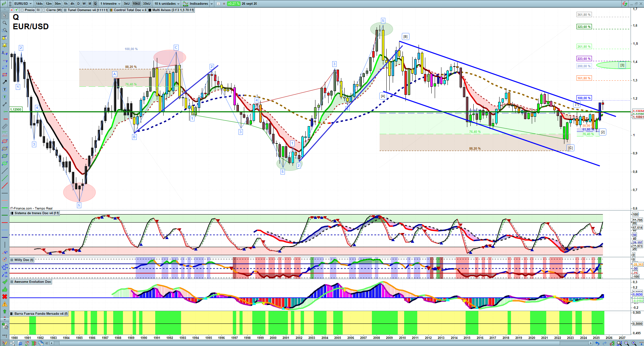Select the arrow pointer tool

pyautogui.click(x=5, y=15)
